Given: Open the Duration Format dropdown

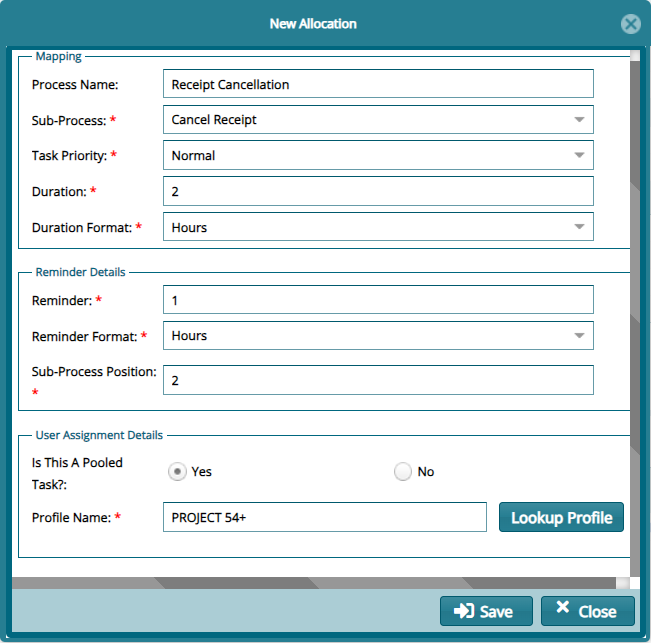Looking at the screenshot, I should [x=378, y=227].
